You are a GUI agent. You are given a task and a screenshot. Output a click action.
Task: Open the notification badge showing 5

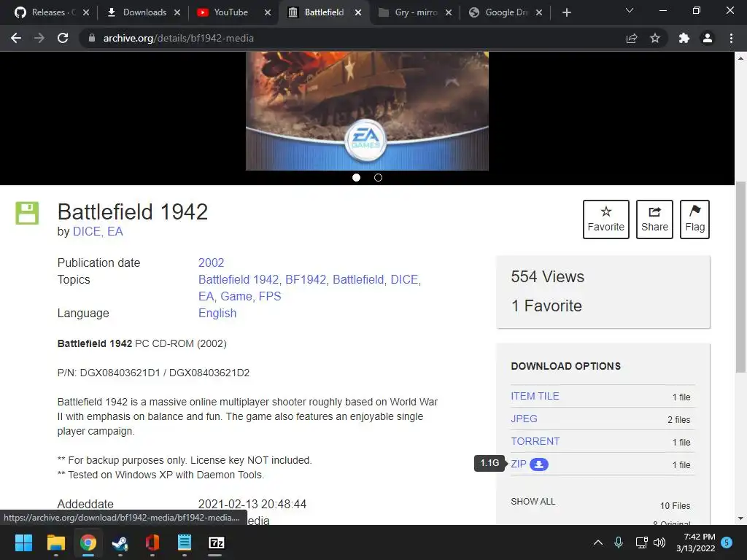click(x=727, y=542)
